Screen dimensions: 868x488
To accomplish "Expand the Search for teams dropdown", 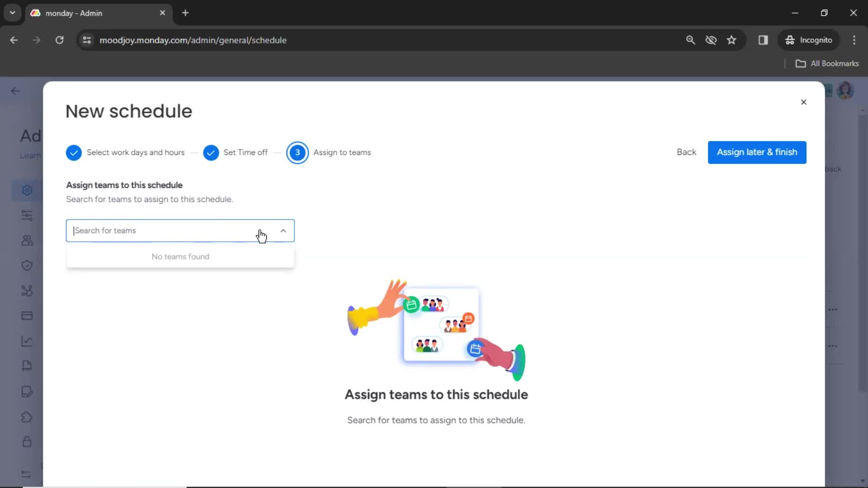I will pos(283,230).
